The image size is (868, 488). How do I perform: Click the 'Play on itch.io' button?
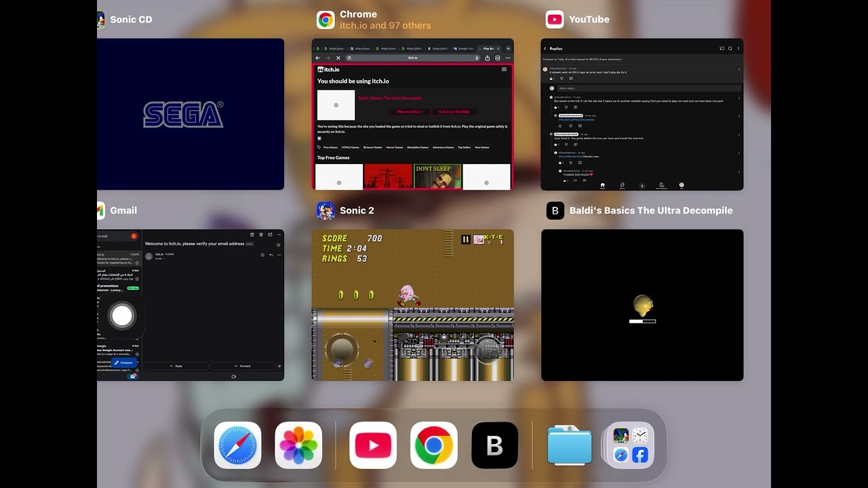[410, 111]
